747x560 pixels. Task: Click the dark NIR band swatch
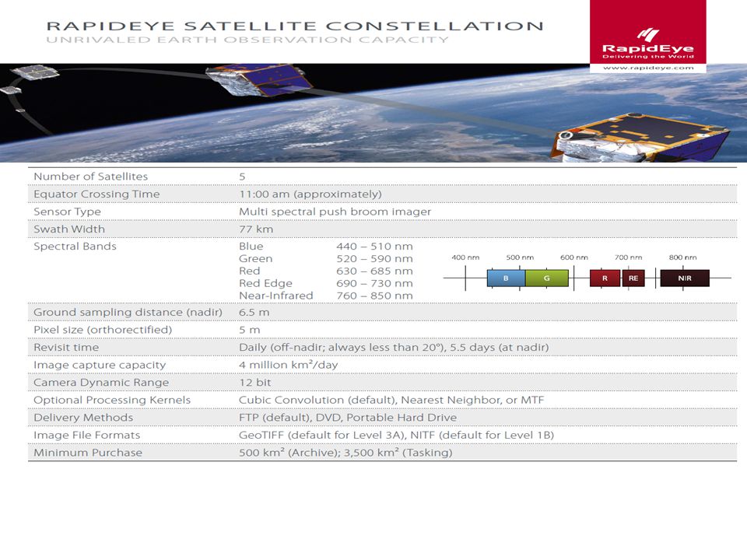(x=685, y=278)
